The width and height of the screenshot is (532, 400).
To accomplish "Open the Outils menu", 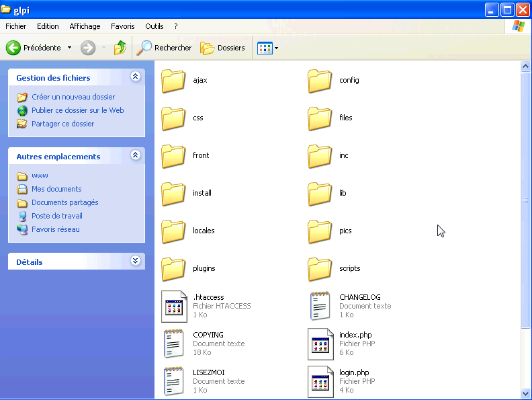I will 154,26.
